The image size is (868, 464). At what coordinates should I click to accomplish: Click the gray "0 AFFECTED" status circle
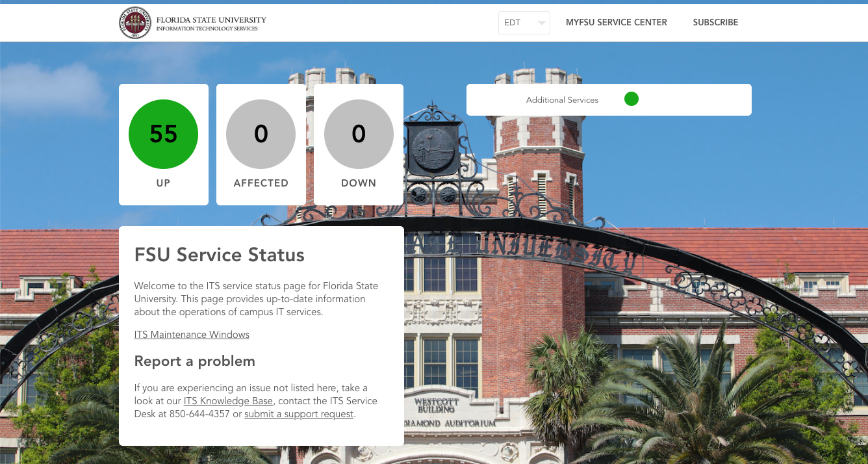pos(261,134)
